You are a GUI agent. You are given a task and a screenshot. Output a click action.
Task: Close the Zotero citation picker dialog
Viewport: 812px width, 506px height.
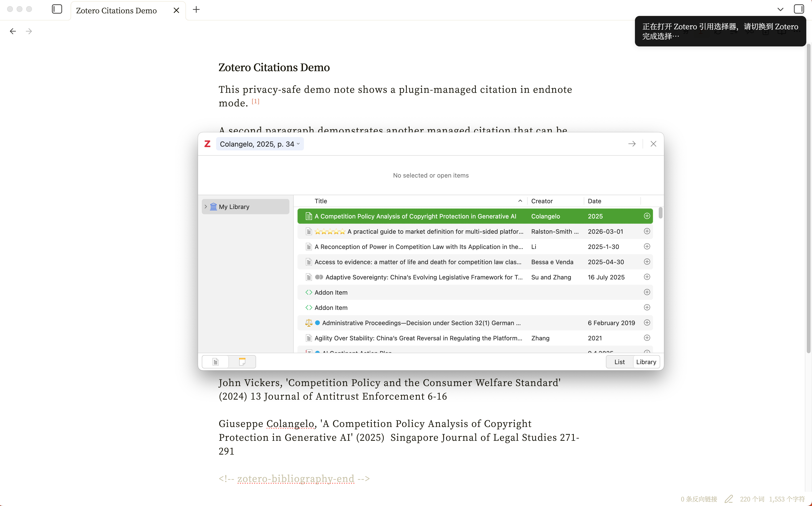coord(653,144)
